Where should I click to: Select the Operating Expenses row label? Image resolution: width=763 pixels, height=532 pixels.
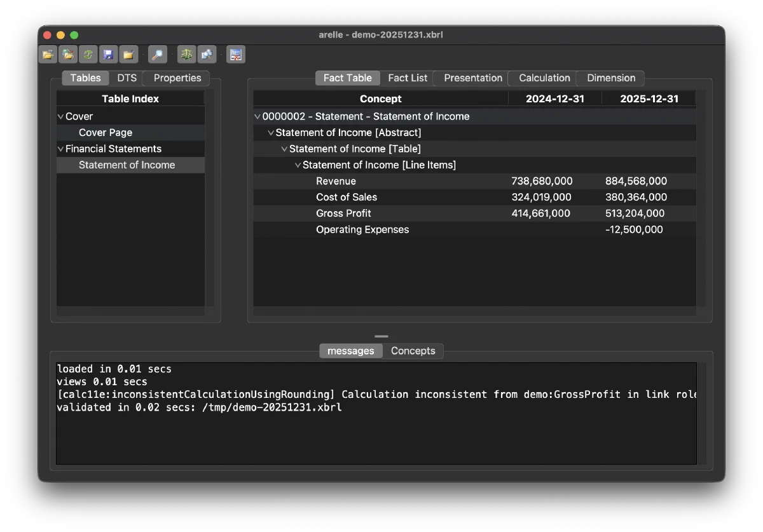(362, 229)
